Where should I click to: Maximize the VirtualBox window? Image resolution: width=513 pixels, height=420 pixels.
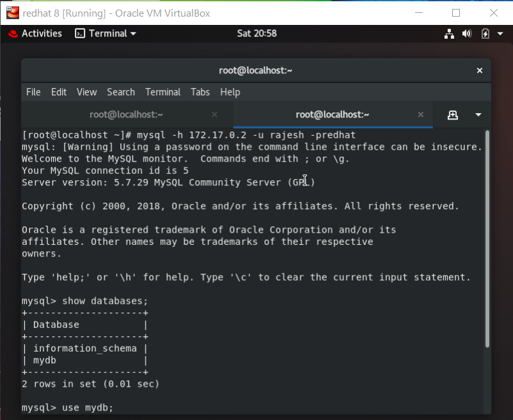[456, 13]
